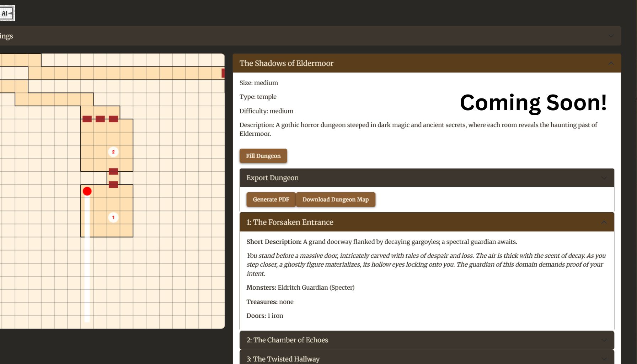Expand the Settings panel chevron
Viewport: 637px width, 364px height.
pos(611,36)
